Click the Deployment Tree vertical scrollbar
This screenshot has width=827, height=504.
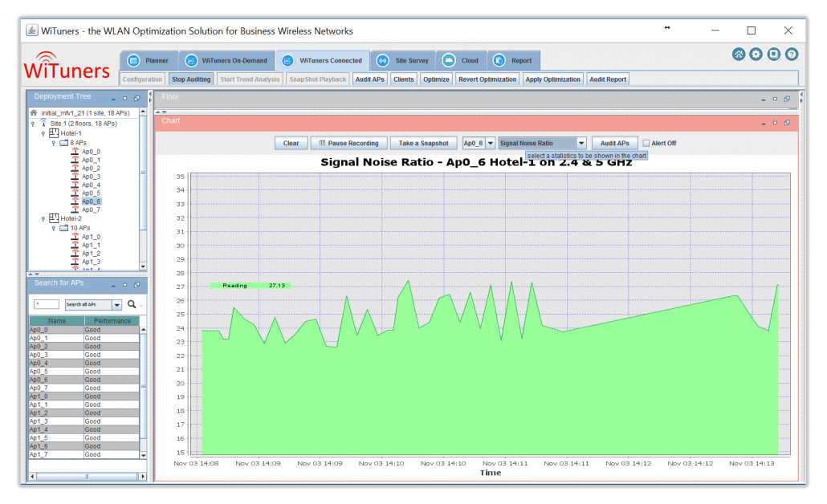143,189
